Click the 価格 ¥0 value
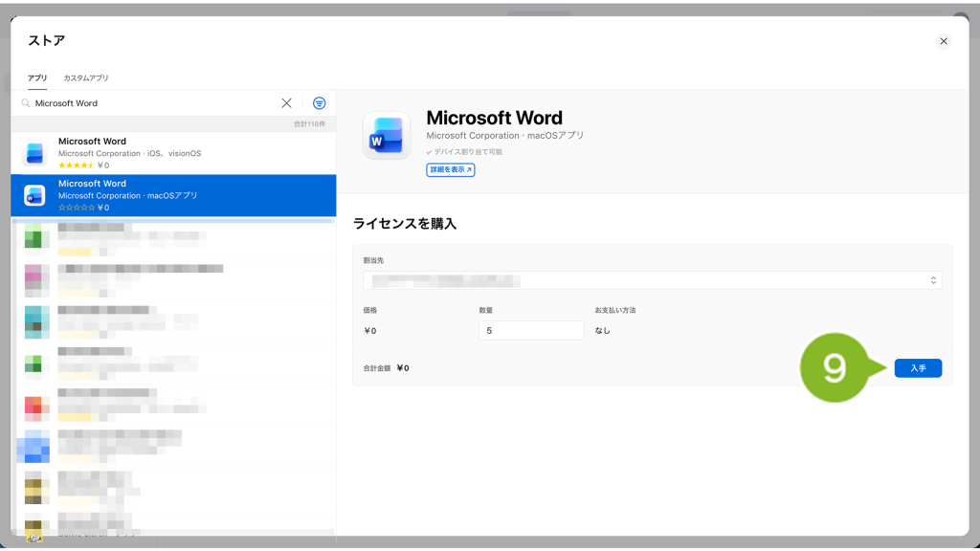The image size is (980, 551). point(370,331)
